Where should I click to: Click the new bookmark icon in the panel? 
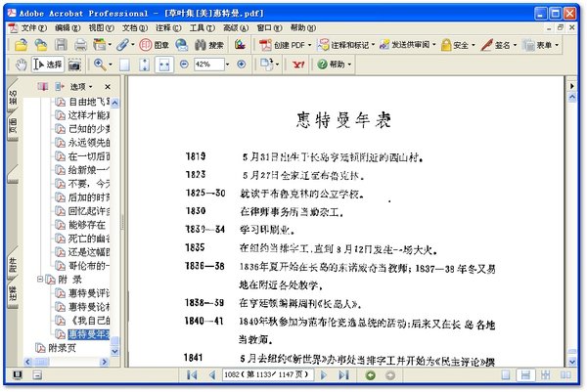click(42, 87)
